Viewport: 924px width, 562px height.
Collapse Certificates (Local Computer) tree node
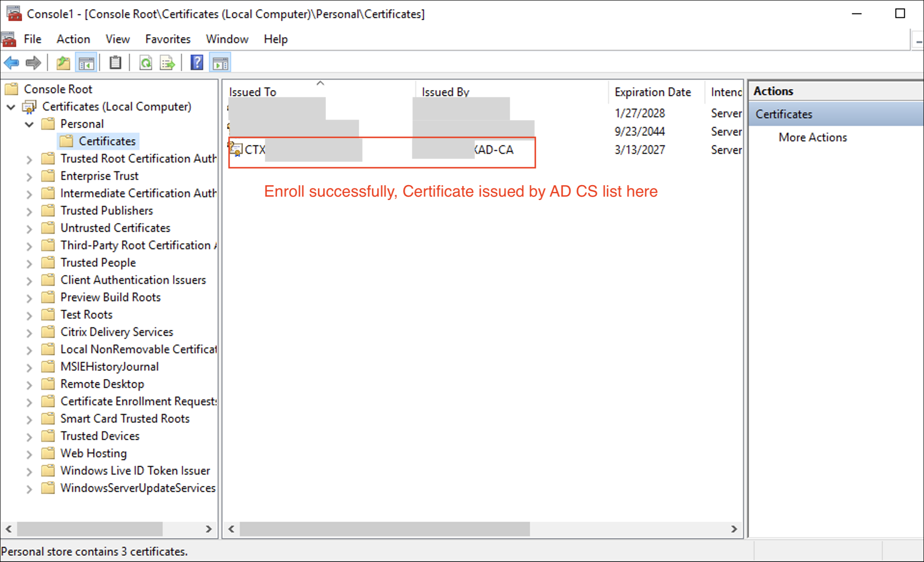click(x=11, y=107)
